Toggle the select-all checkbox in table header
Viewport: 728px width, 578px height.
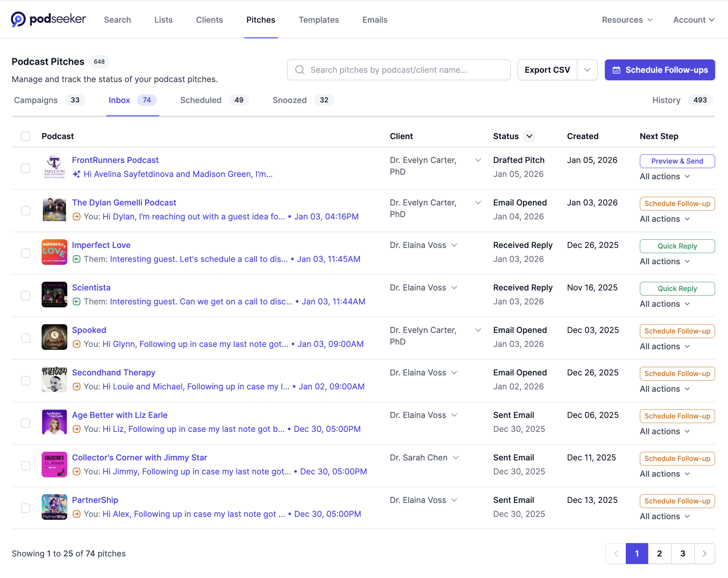click(26, 136)
